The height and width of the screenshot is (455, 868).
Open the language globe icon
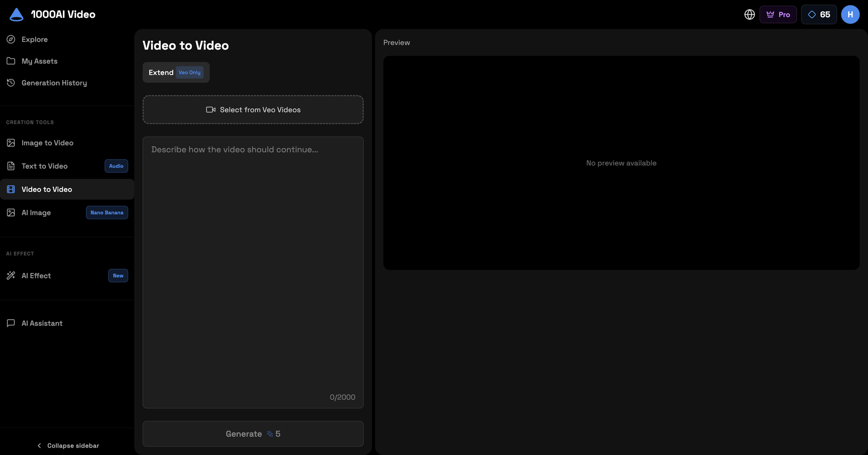click(x=750, y=15)
